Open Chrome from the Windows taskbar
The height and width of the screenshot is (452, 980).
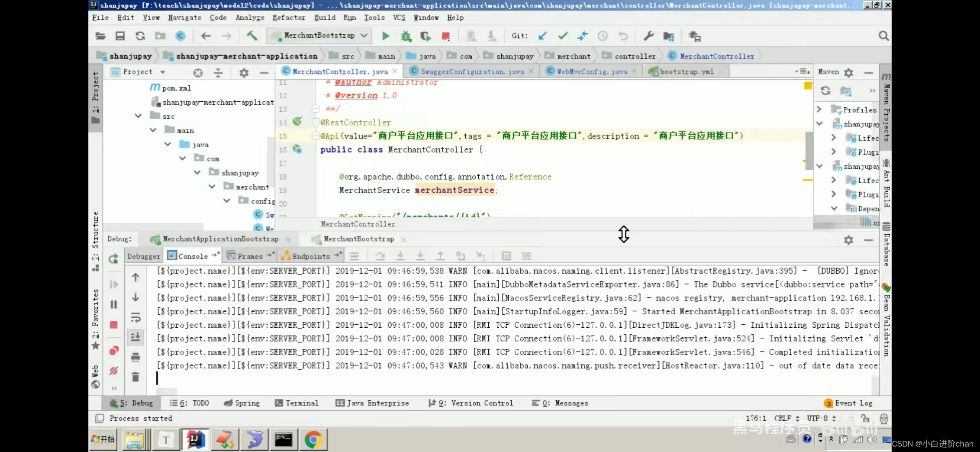[313, 440]
